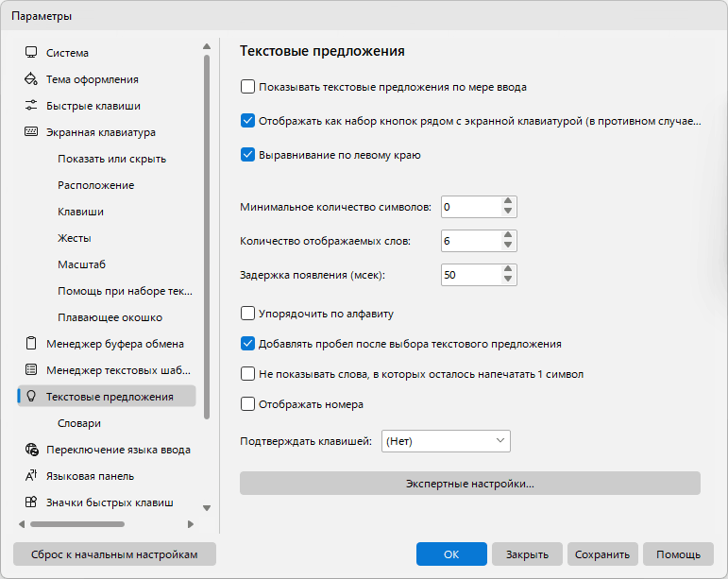Uncheck Отображать как набор кнопок рядом
The image size is (728, 579).
(247, 121)
